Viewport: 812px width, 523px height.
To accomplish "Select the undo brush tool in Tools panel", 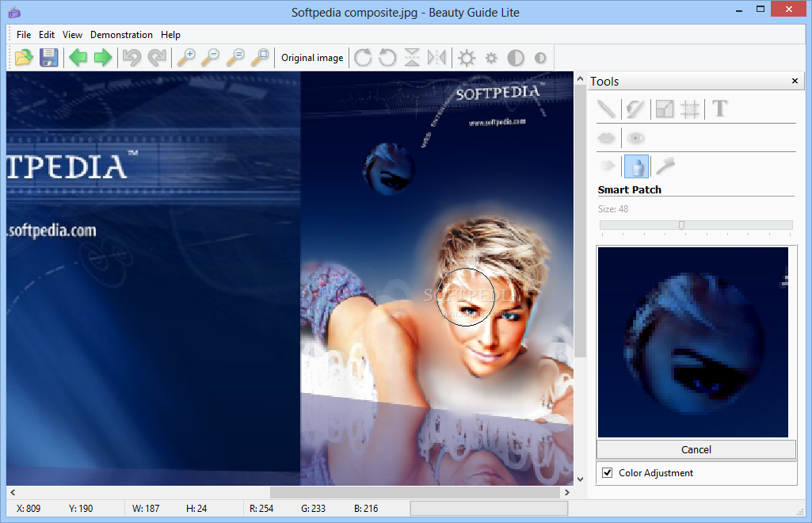I will coord(635,109).
